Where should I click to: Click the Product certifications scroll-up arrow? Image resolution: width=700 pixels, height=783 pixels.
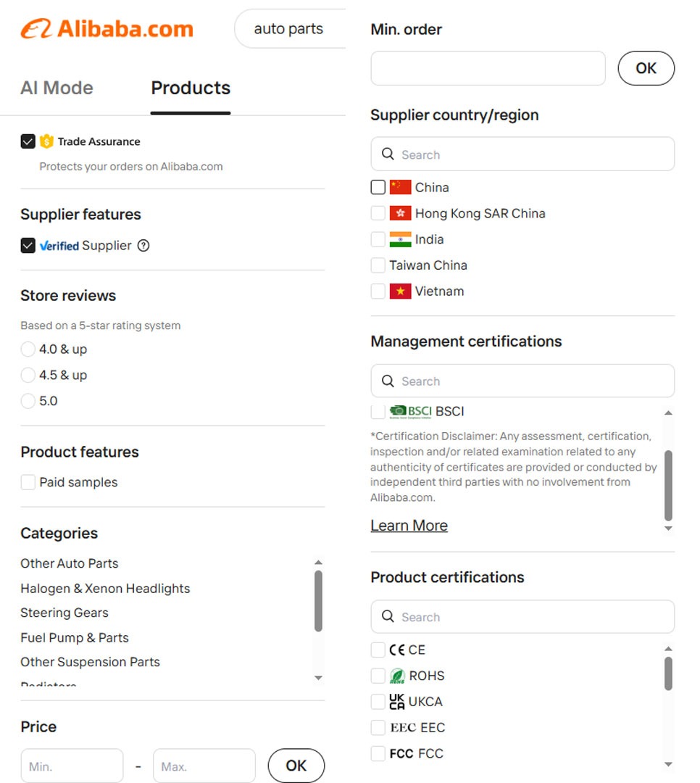(x=669, y=649)
